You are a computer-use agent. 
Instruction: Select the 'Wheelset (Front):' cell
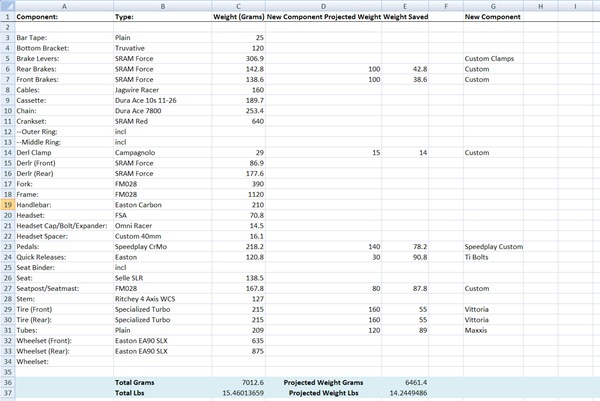64,341
